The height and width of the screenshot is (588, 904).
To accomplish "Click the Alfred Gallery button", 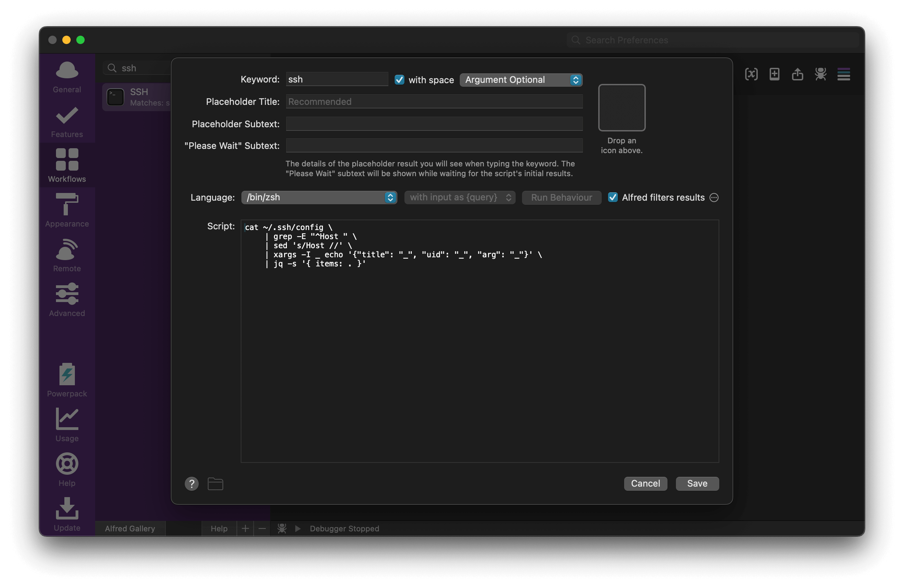I will [130, 529].
